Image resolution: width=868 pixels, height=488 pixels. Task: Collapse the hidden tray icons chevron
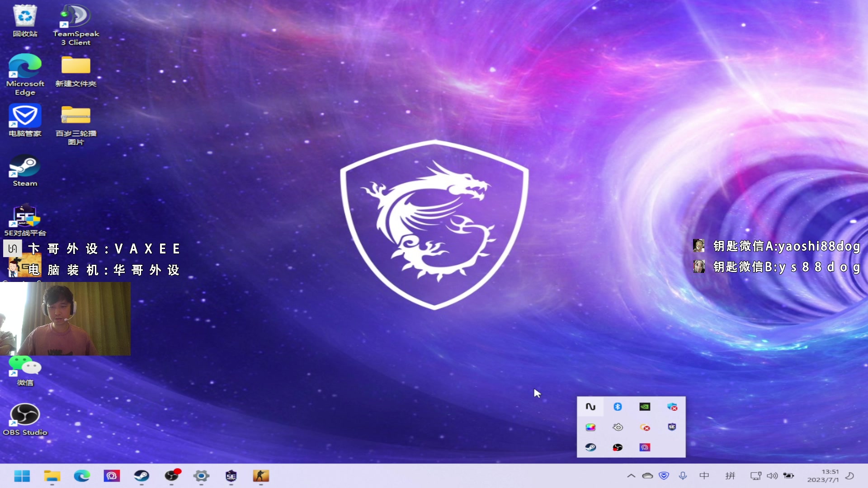[631, 476]
